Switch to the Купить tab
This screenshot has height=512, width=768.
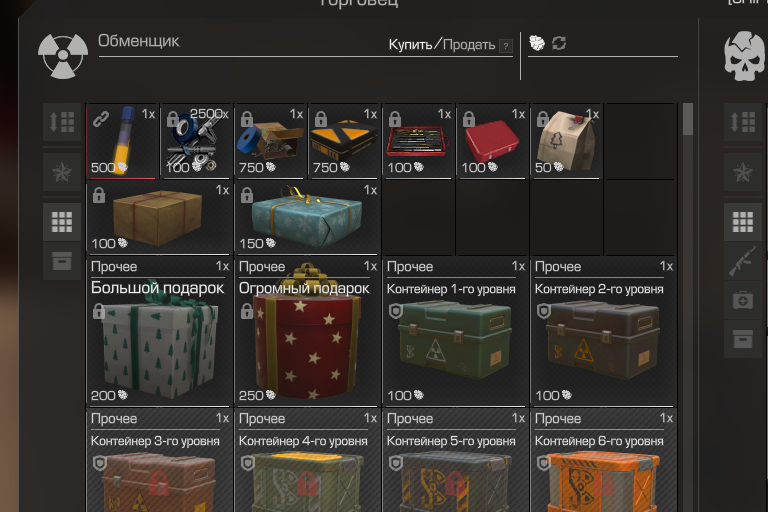click(410, 45)
